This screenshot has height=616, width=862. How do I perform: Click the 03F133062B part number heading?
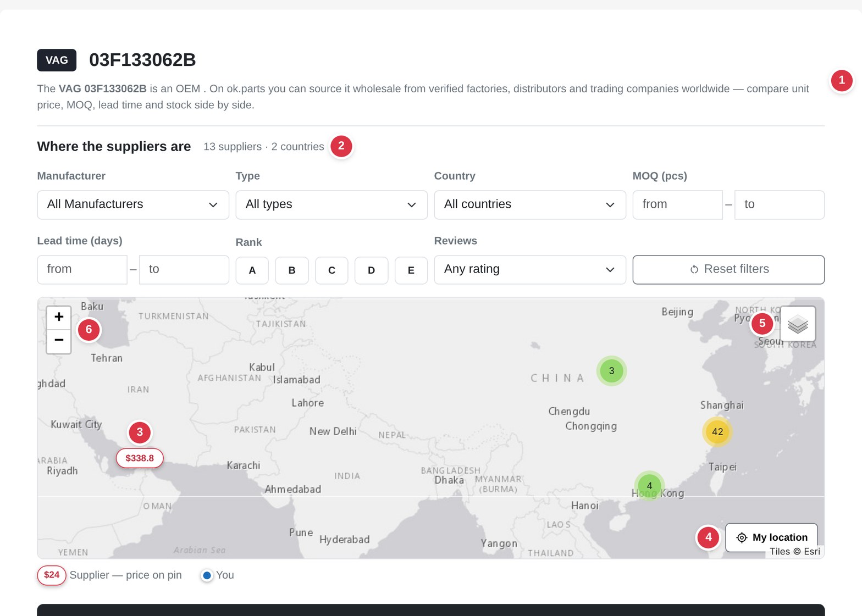[x=142, y=60]
